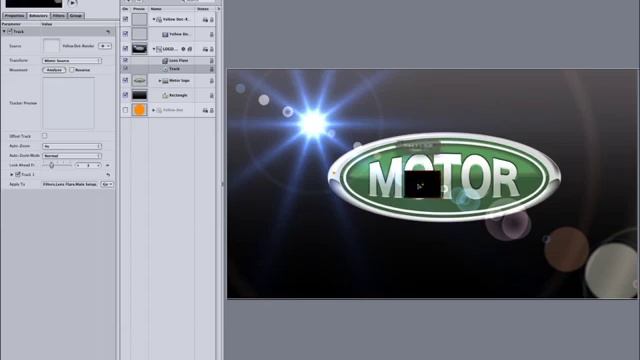
Task: Open Look Ahead Frames animation menu
Action: click(108, 165)
